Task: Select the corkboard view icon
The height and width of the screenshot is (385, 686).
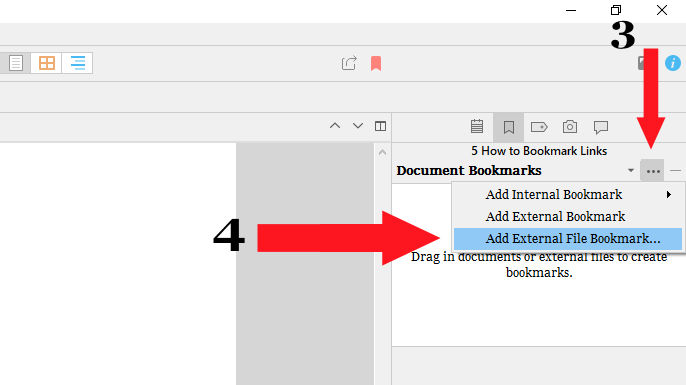Action: (x=46, y=63)
